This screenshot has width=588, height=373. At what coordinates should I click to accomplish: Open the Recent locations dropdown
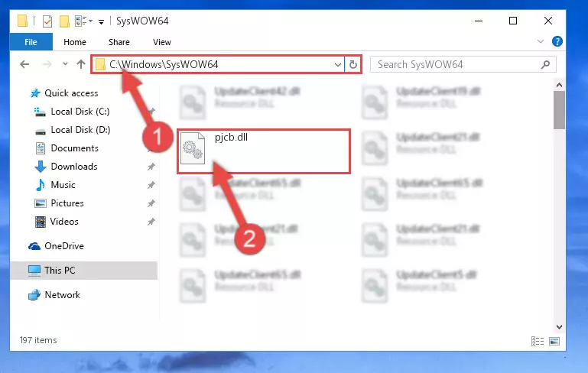65,64
